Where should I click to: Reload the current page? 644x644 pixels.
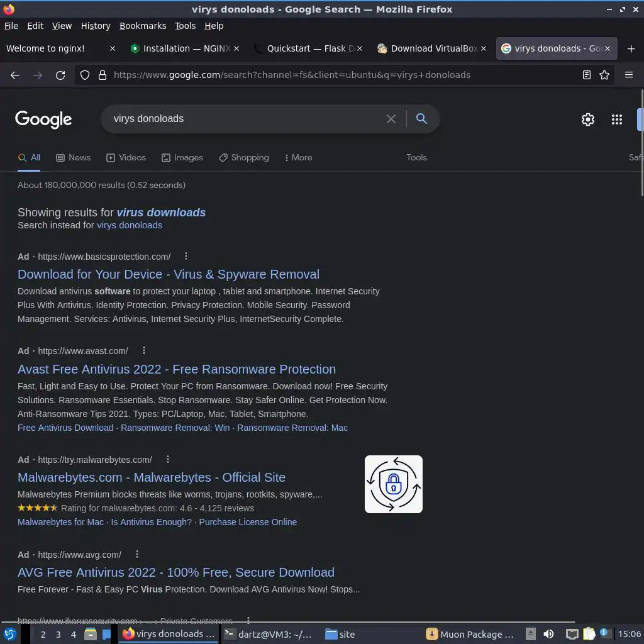tap(60, 75)
